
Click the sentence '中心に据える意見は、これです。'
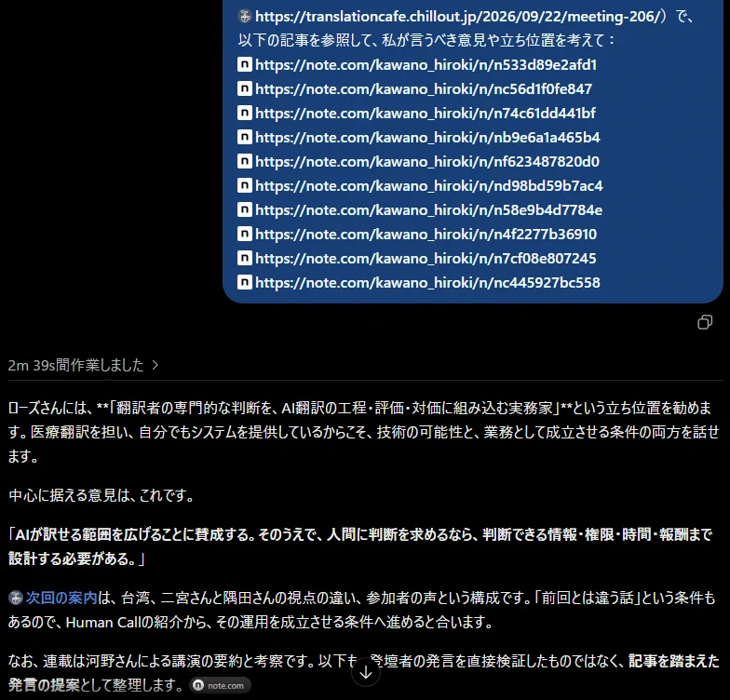point(101,495)
